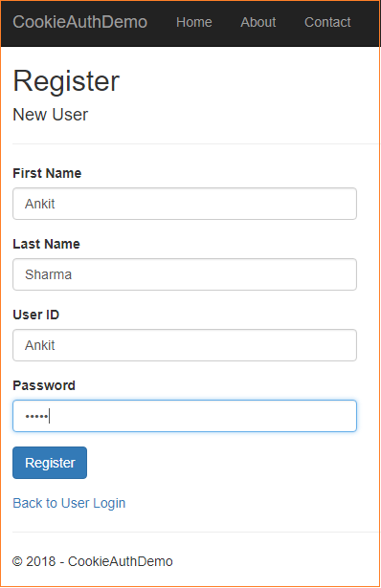Open the Contact page

pos(327,22)
